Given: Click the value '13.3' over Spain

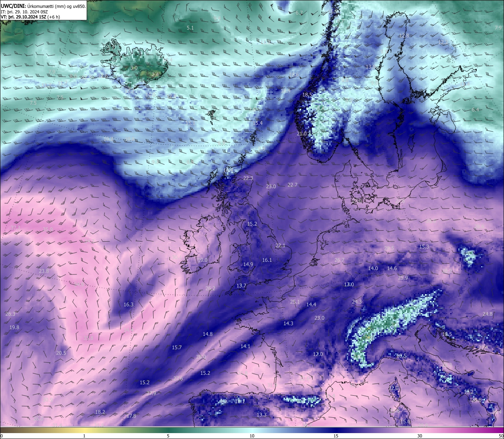Looking at the screenshot, I should tap(261, 415).
